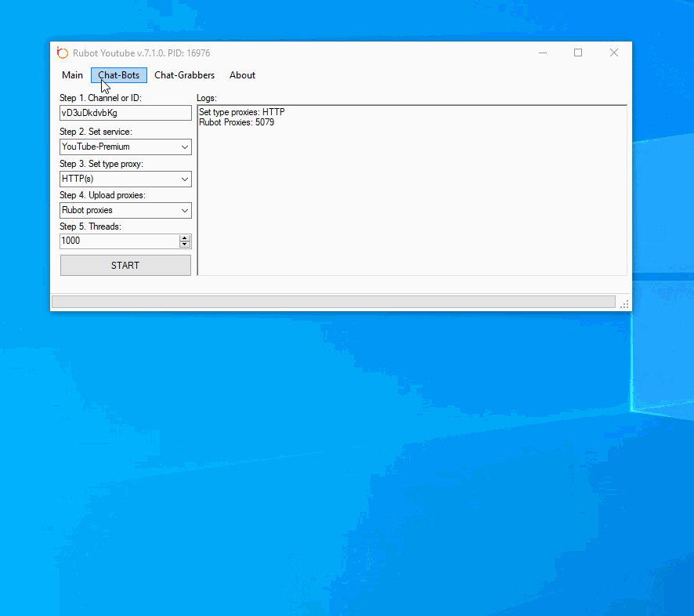Screen dimensions: 694x616
Task: Switch to the Chat-Grabbers menu
Action: tap(184, 75)
